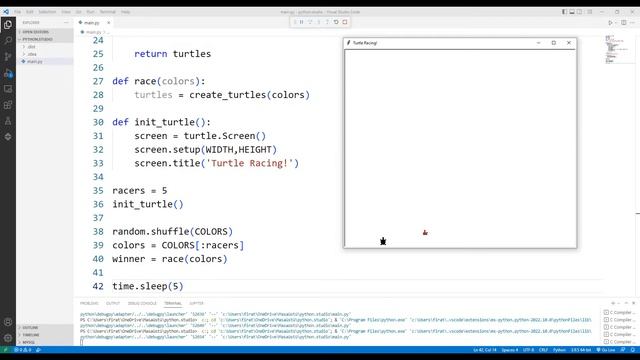Viewport: 640px width, 360px height.
Task: Click line 42 time.sleep(5) in editor
Action: pos(148,286)
